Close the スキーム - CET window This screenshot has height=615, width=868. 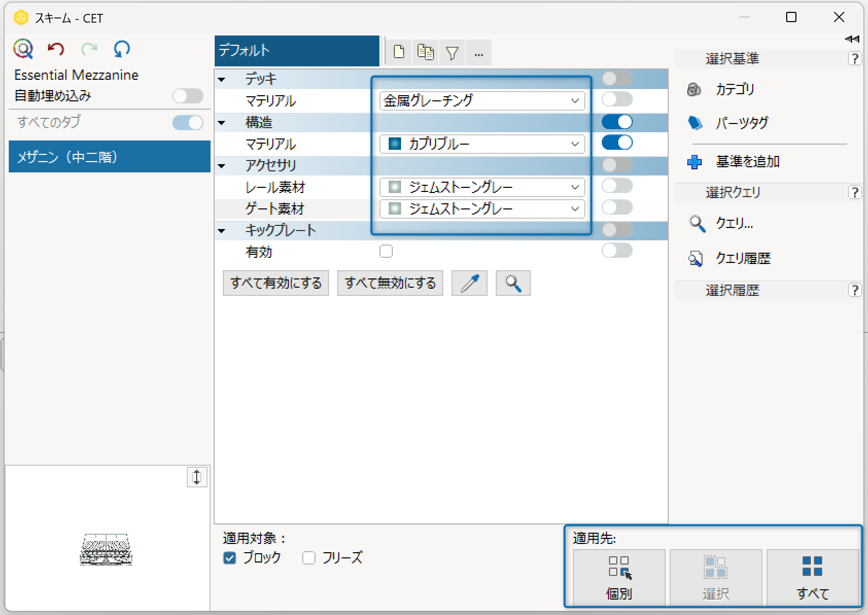[839, 17]
